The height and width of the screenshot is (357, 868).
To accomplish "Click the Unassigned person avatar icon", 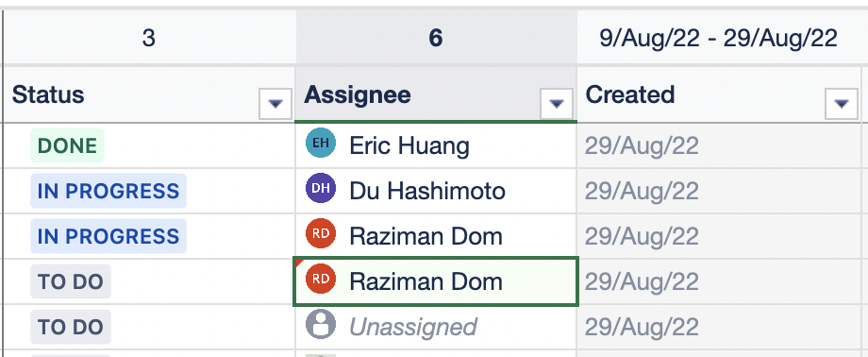I will [321, 324].
